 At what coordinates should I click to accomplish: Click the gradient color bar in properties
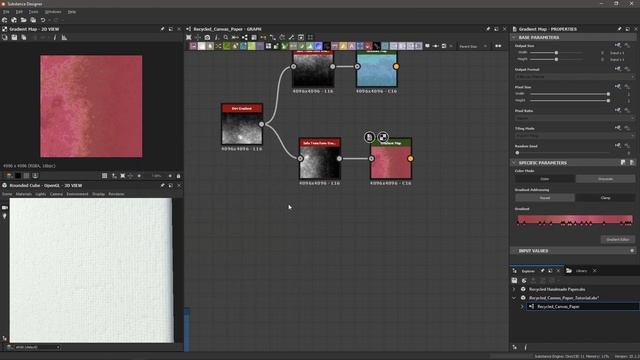coord(575,219)
